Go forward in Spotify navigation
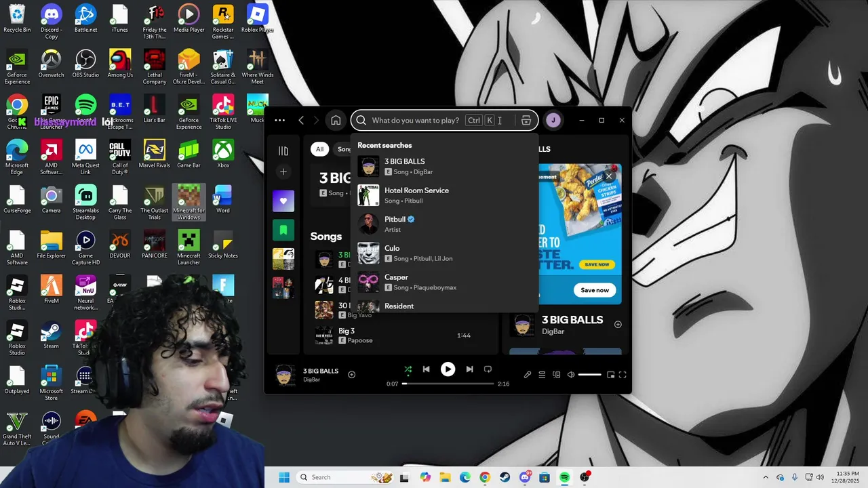 tap(316, 121)
